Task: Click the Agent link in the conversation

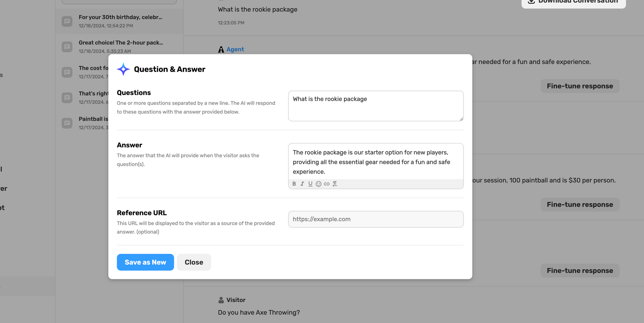Action: tap(235, 50)
